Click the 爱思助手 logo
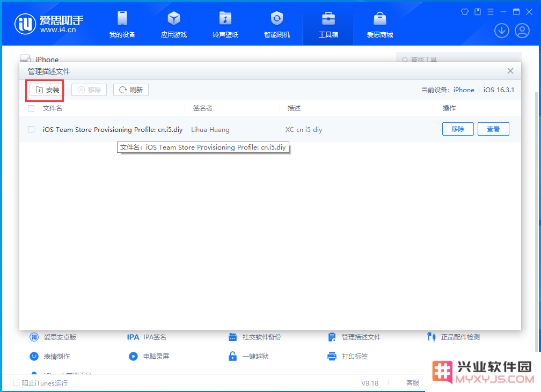The height and width of the screenshot is (392, 541). pyautogui.click(x=49, y=24)
